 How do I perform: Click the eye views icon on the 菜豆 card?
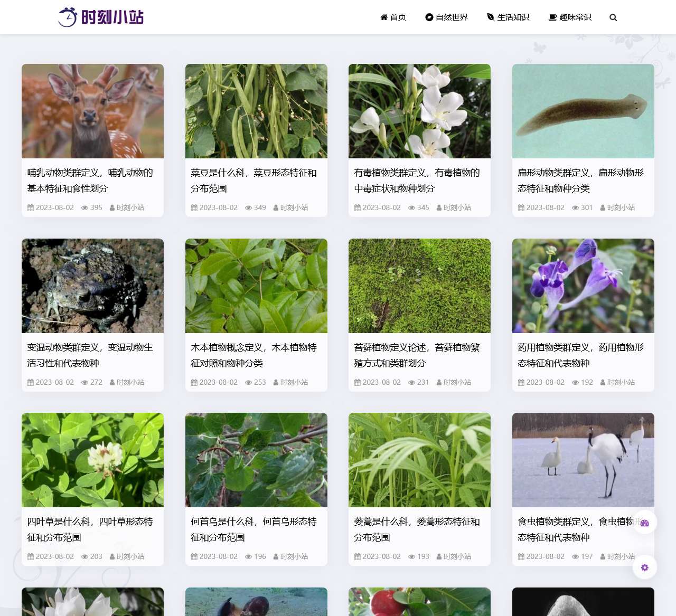click(248, 208)
